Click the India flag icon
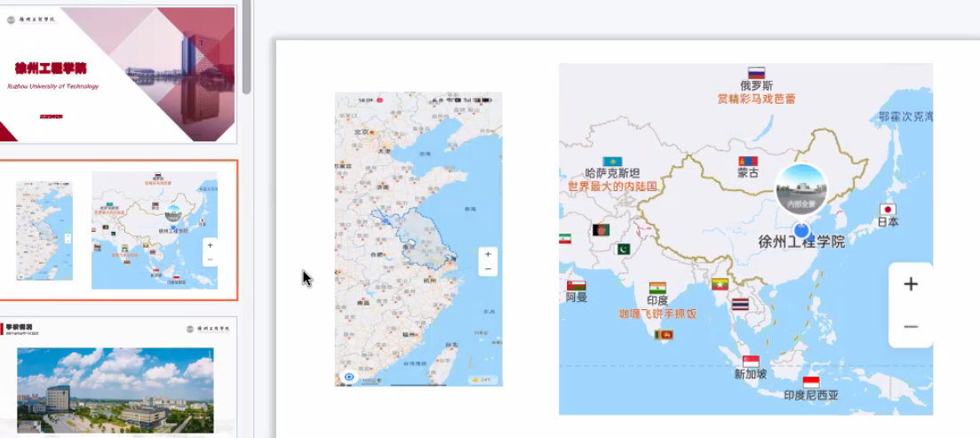The width and height of the screenshot is (980, 438). point(657,288)
